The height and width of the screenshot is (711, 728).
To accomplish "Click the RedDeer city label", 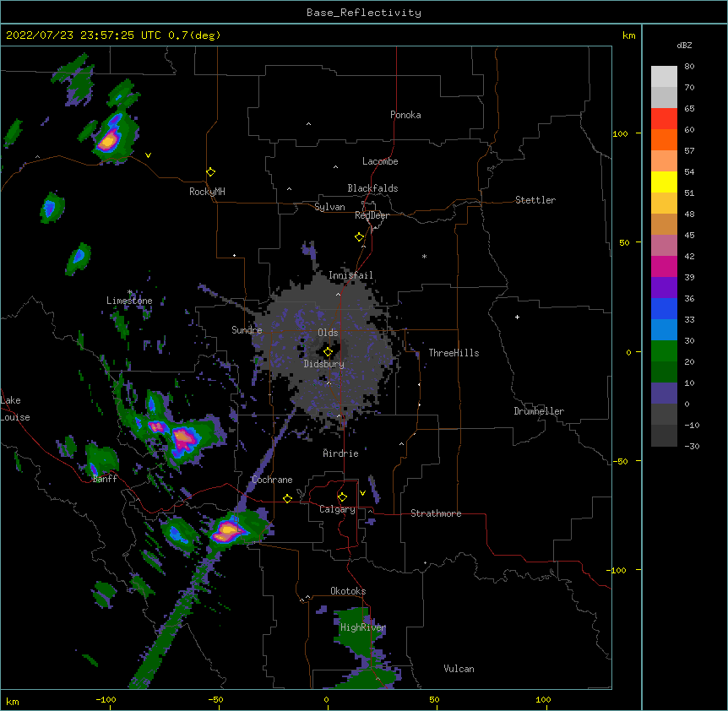I will tap(372, 215).
